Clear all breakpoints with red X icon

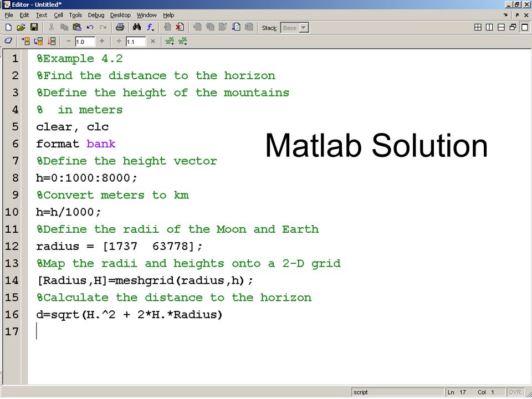point(180,28)
